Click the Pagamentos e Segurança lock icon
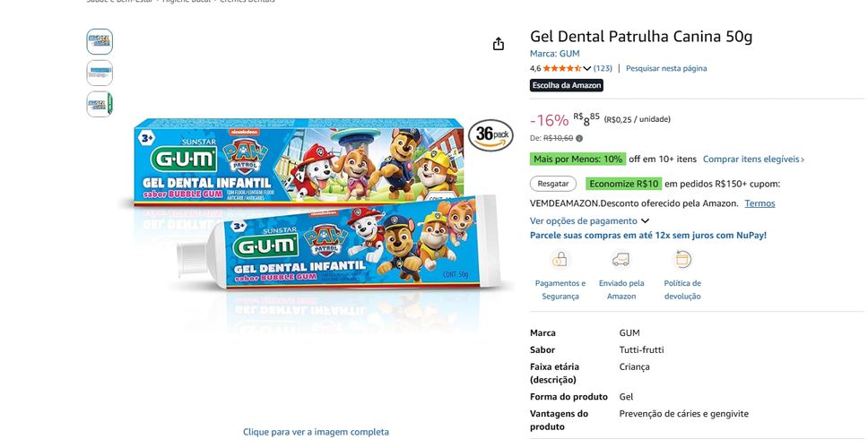This screenshot has height=448, width=868. coord(560,259)
